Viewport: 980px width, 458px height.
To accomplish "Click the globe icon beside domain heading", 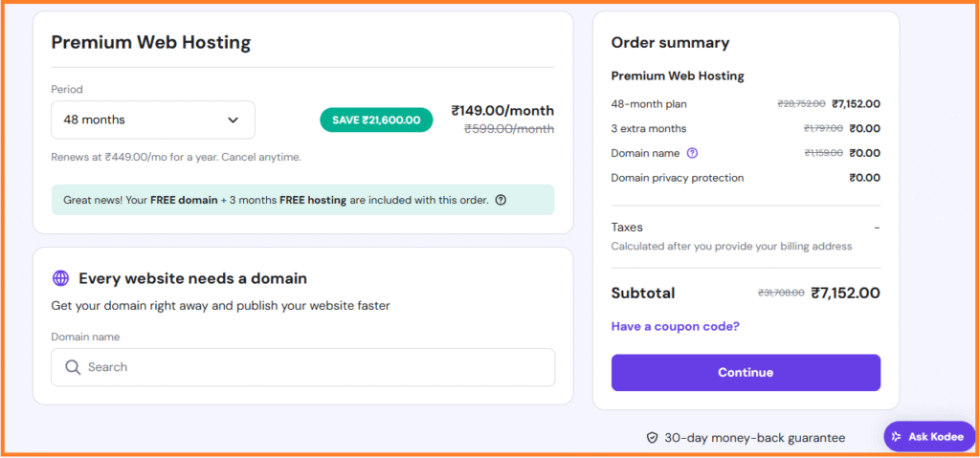I will pyautogui.click(x=61, y=278).
